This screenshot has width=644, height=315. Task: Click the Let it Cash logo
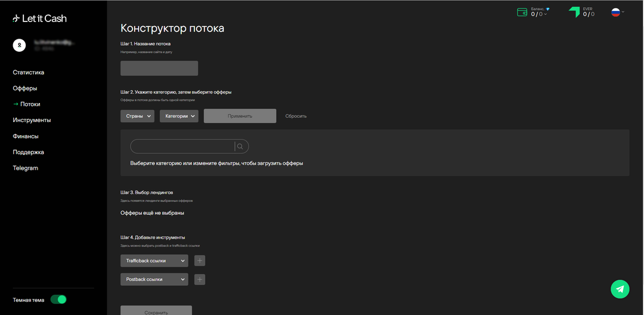pyautogui.click(x=39, y=18)
